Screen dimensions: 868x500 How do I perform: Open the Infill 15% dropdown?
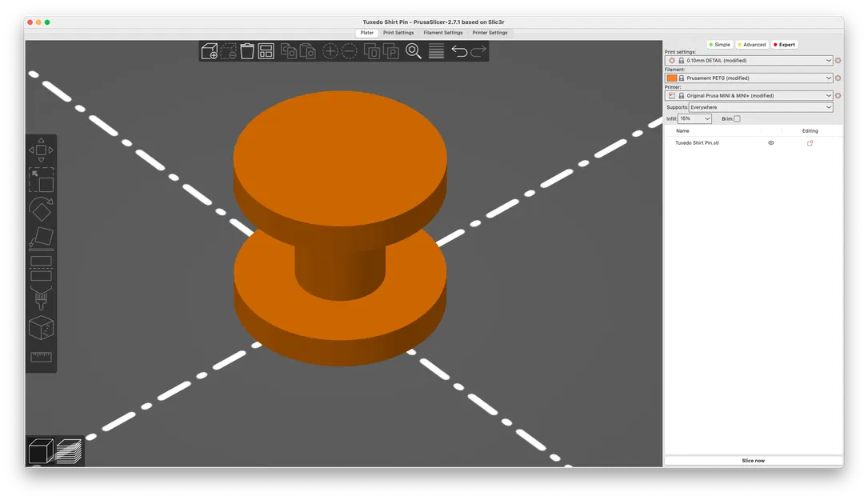694,118
